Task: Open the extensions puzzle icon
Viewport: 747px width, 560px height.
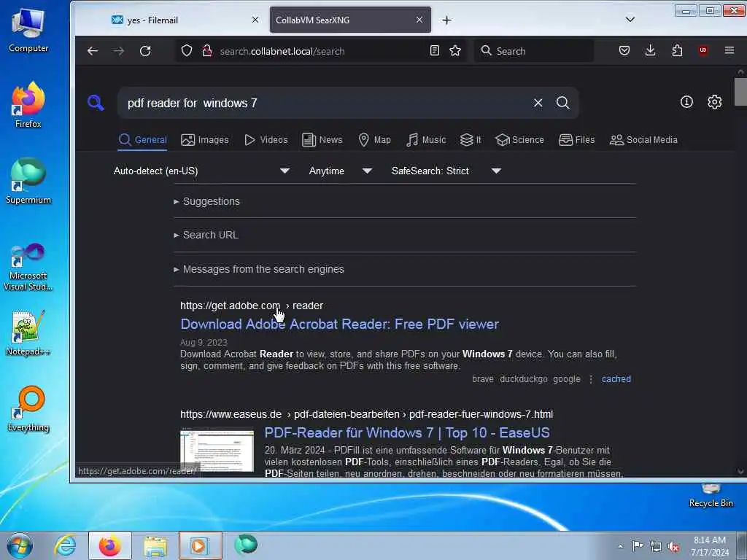Action: 677,50
